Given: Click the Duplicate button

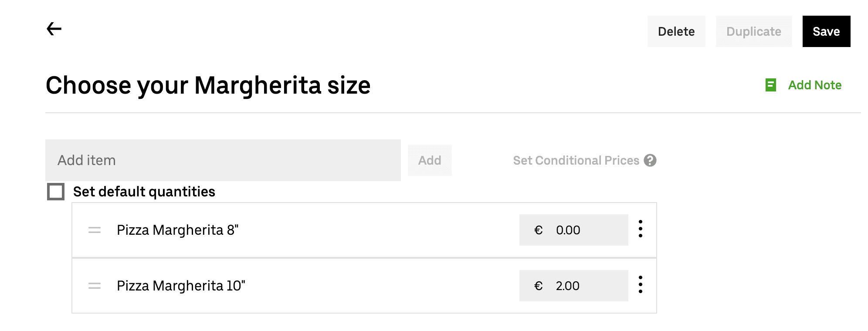Looking at the screenshot, I should 753,31.
